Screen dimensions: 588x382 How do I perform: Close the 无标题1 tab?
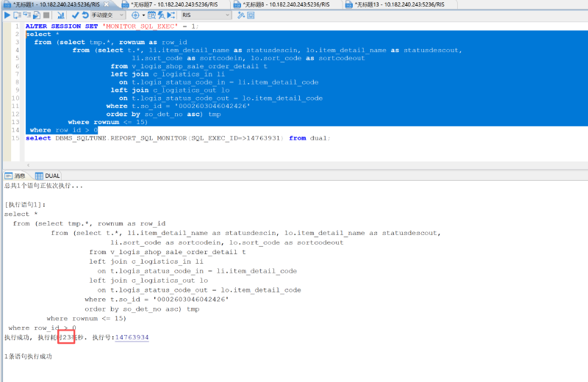[x=106, y=4]
